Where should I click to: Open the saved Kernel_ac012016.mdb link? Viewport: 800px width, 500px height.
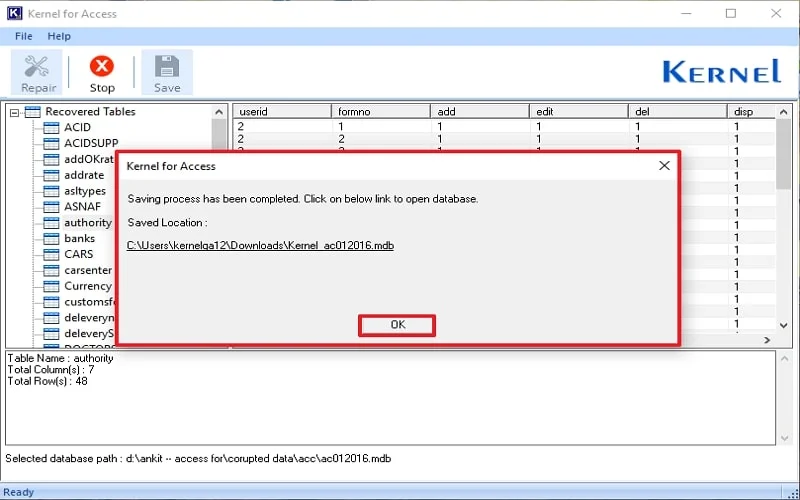click(260, 245)
